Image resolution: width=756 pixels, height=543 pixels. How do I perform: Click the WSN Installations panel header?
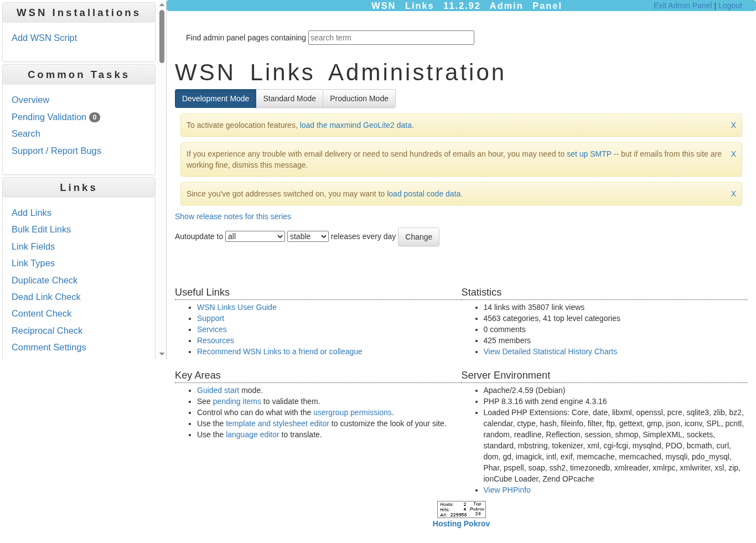(x=79, y=13)
